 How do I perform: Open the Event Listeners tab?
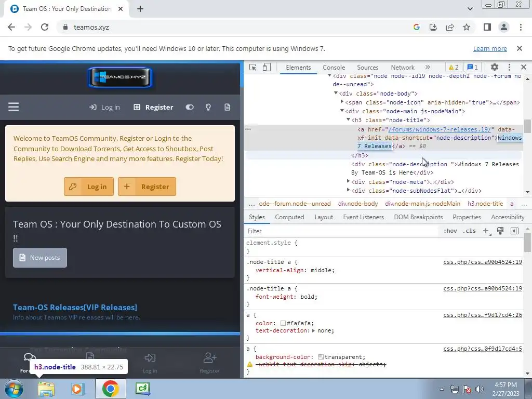click(363, 217)
